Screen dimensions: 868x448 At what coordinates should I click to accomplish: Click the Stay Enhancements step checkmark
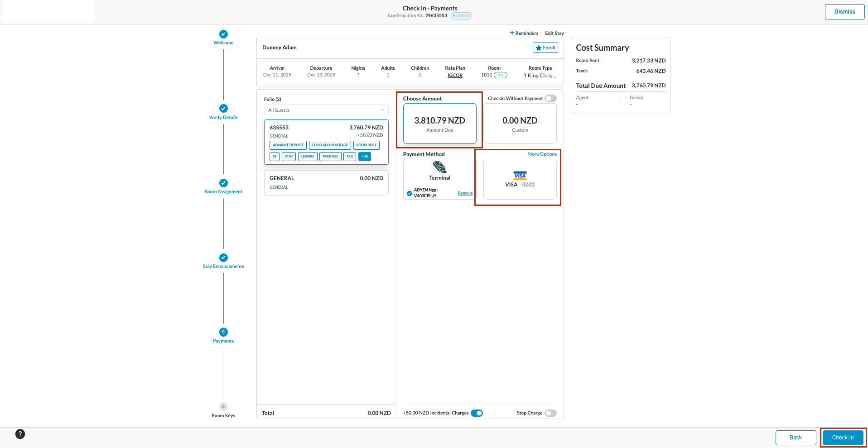(223, 258)
